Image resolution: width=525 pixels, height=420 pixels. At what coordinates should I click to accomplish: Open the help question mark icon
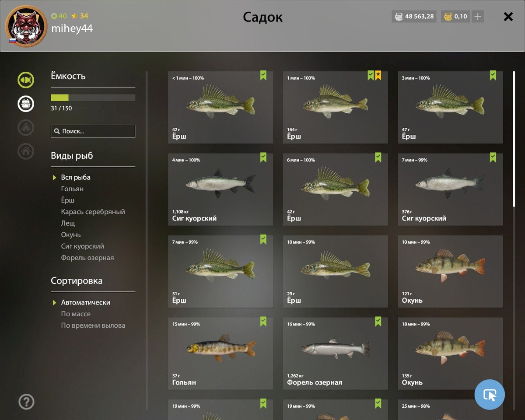26,402
